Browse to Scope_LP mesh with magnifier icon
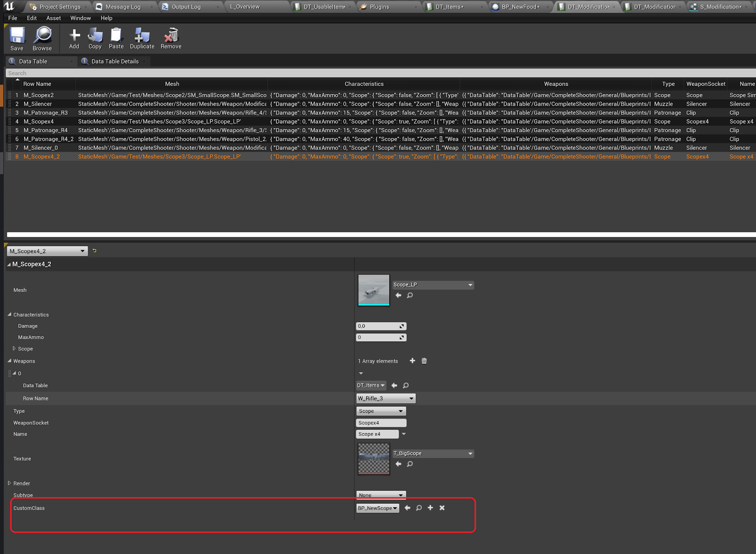Image resolution: width=756 pixels, height=554 pixels. click(x=410, y=295)
